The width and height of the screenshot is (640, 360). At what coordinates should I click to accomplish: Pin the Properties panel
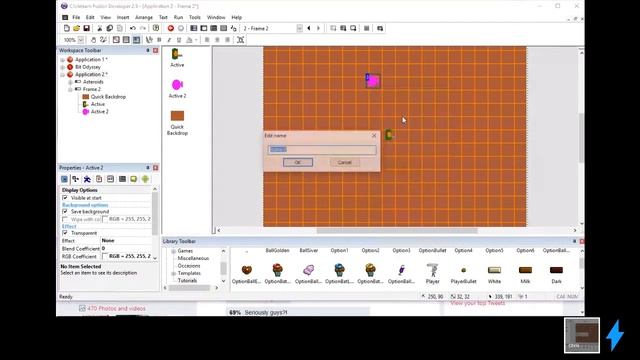pyautogui.click(x=148, y=168)
